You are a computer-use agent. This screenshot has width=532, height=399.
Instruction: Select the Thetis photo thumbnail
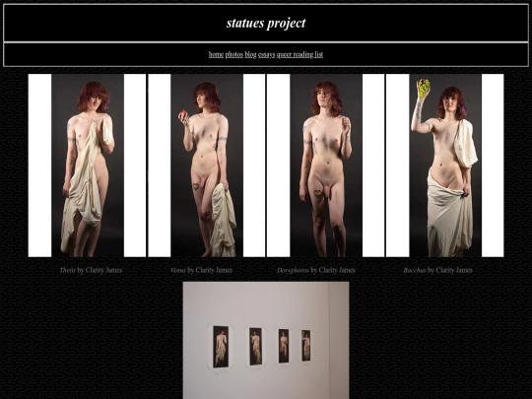(88, 166)
